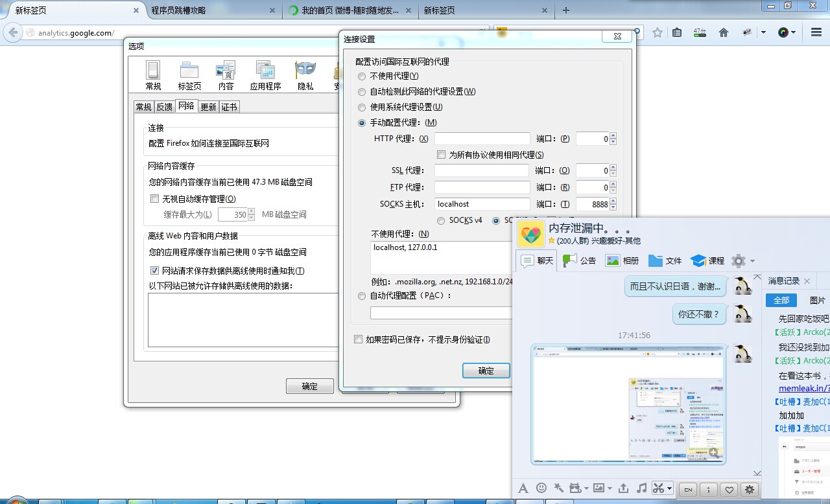Increase the SOCKS port 8888 stepper
Image resolution: width=830 pixels, height=504 pixels.
tap(613, 201)
